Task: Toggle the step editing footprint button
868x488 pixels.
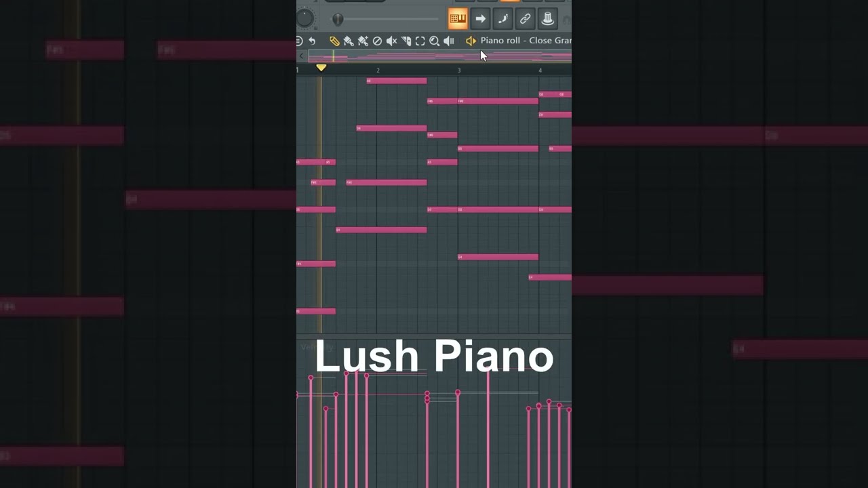Action: point(502,19)
